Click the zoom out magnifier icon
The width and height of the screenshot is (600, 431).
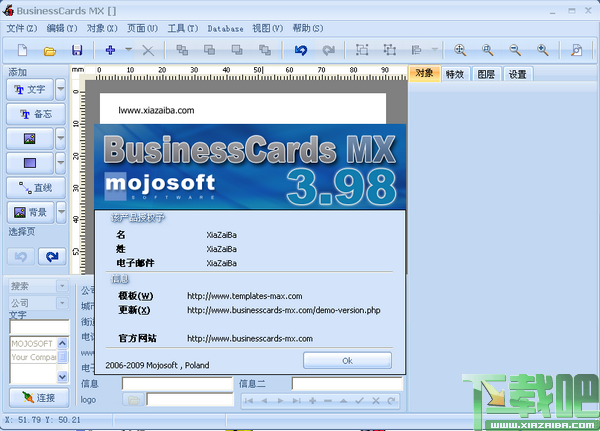point(515,50)
